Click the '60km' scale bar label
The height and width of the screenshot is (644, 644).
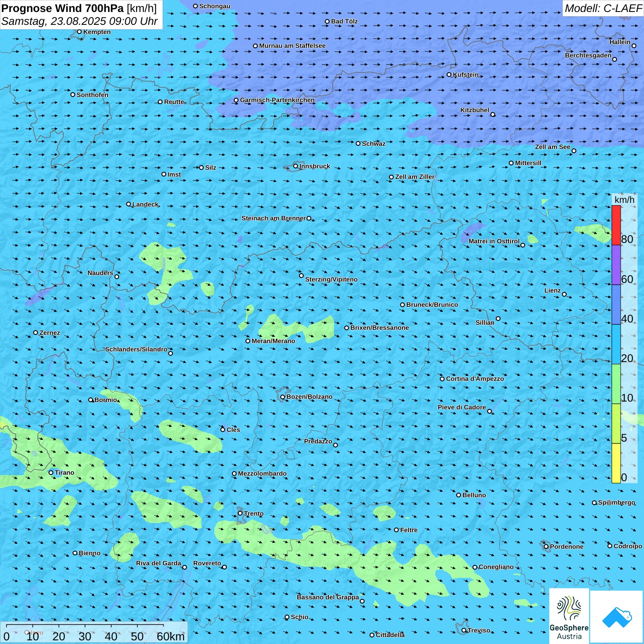coord(171,636)
